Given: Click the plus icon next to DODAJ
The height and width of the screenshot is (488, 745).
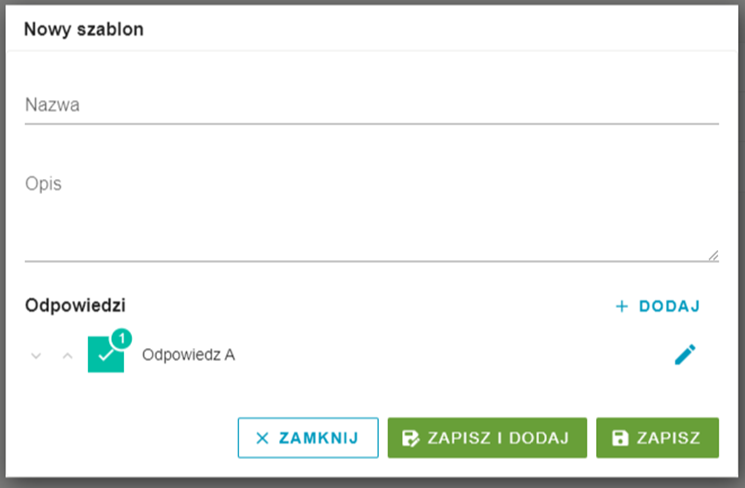Looking at the screenshot, I should [621, 306].
